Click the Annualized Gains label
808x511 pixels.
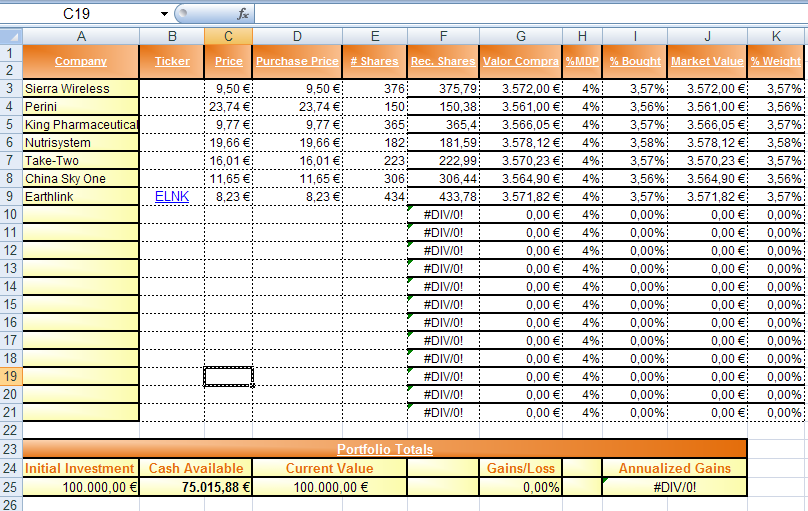pos(675,468)
